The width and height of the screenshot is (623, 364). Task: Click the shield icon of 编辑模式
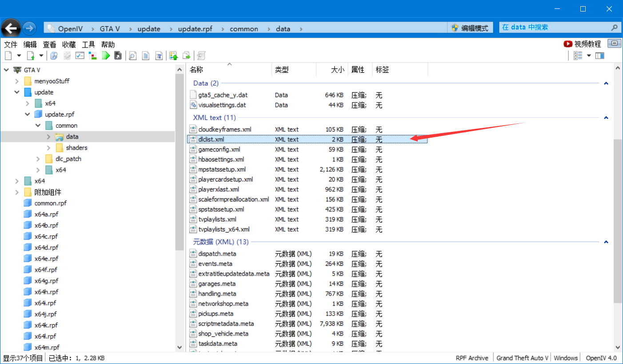coord(455,28)
